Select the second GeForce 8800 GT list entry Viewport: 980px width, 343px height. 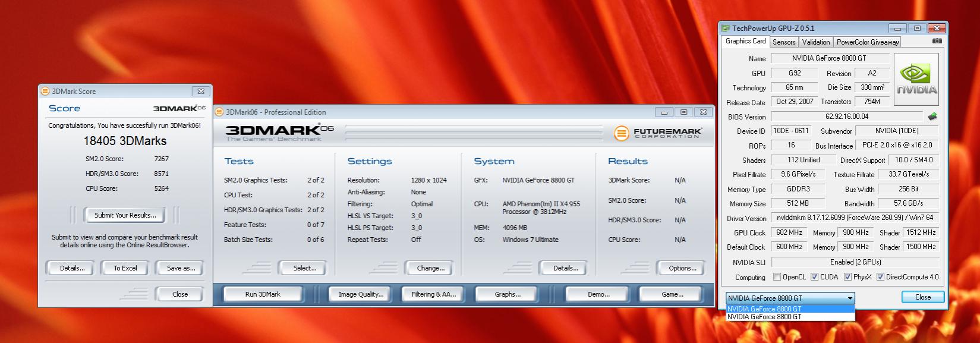790,317
